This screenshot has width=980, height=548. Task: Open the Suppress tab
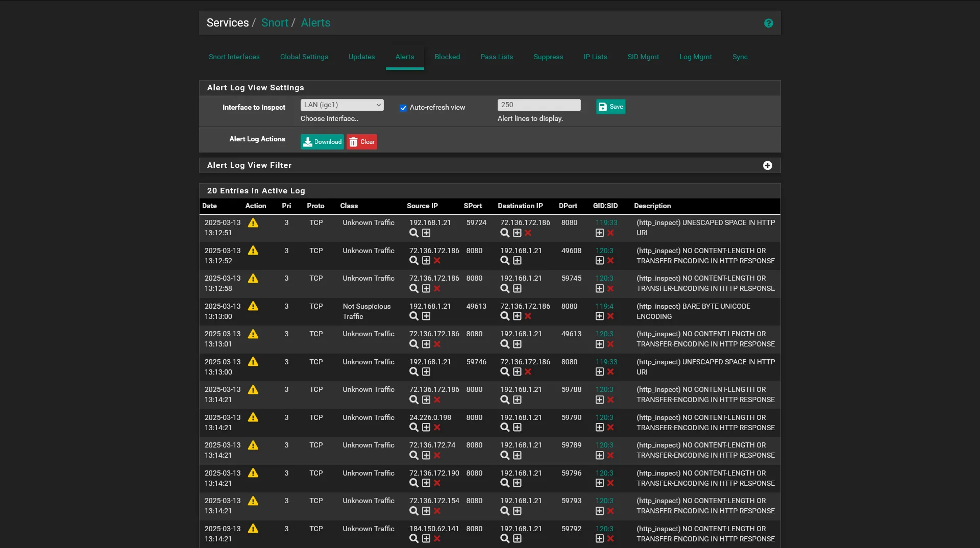[x=548, y=57]
